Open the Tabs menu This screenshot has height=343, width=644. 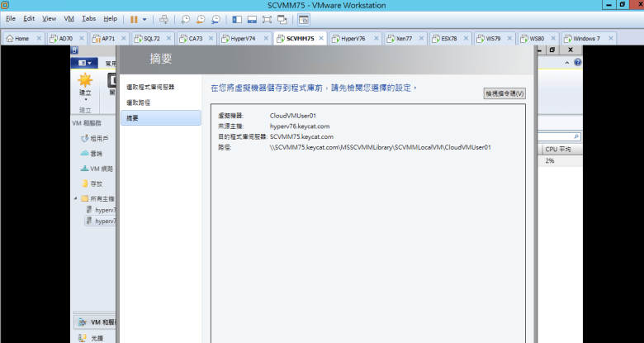click(88, 18)
